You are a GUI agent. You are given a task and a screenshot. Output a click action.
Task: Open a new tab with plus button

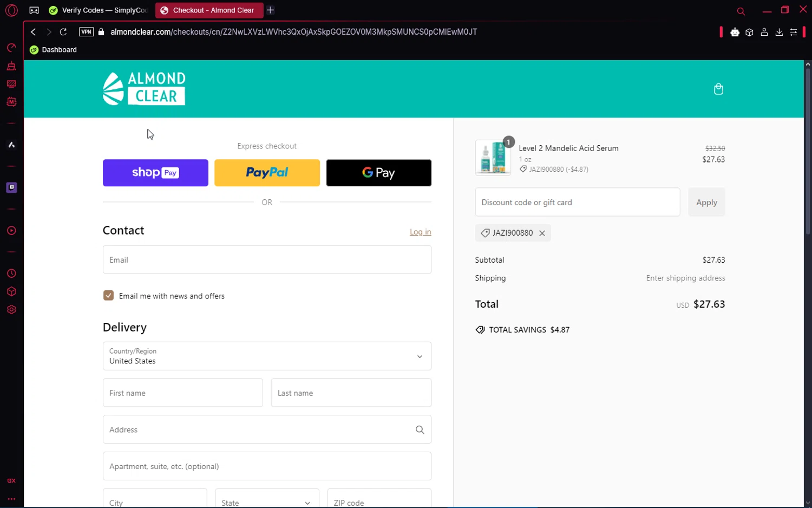(x=270, y=10)
